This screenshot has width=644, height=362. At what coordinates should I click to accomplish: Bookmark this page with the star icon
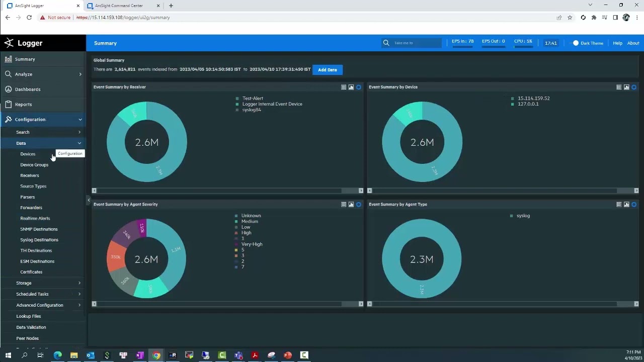[x=570, y=17]
